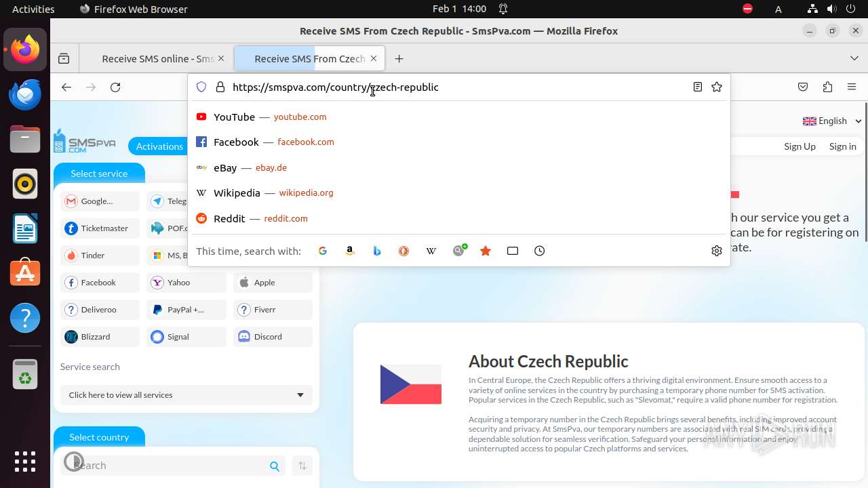Add search engine icon with green plus
This screenshot has width=868, height=488.
coord(460,251)
